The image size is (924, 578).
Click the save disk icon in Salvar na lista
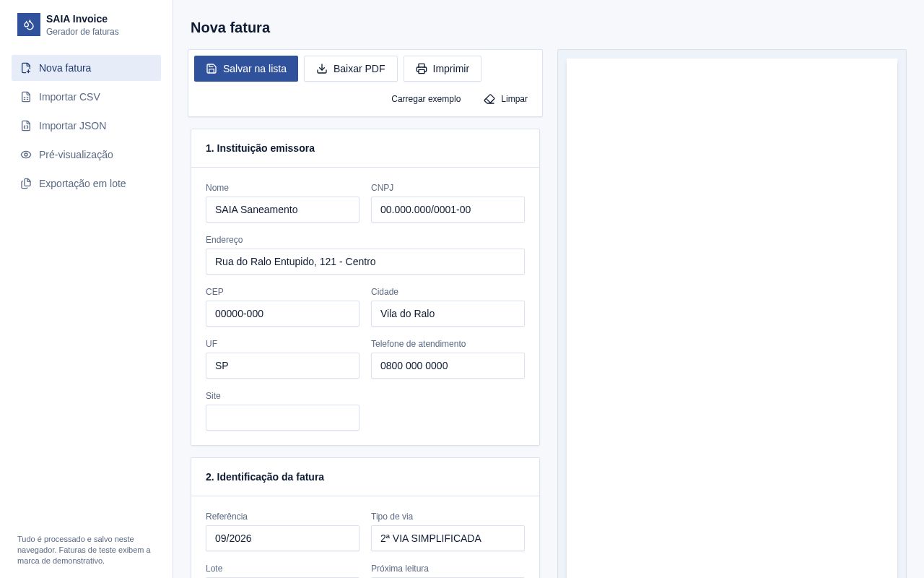pyautogui.click(x=212, y=69)
